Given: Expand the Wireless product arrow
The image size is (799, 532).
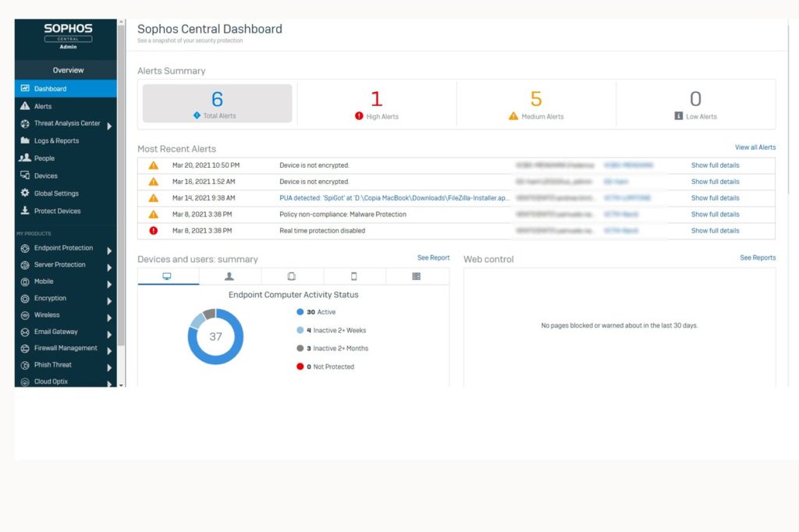Looking at the screenshot, I should click(x=109, y=318).
